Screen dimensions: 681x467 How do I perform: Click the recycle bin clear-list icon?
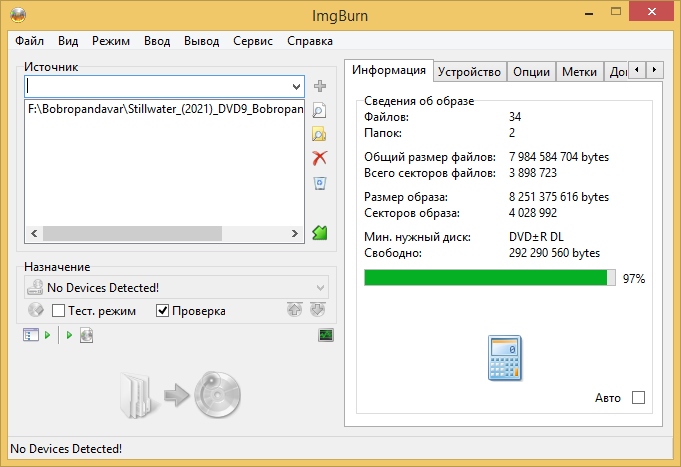(x=320, y=183)
